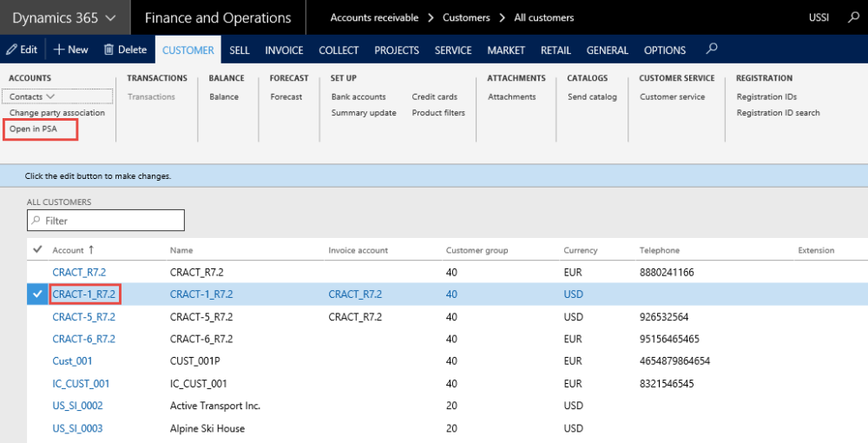Click the Edit pencil icon
The width and height of the screenshot is (868, 443).
12,50
